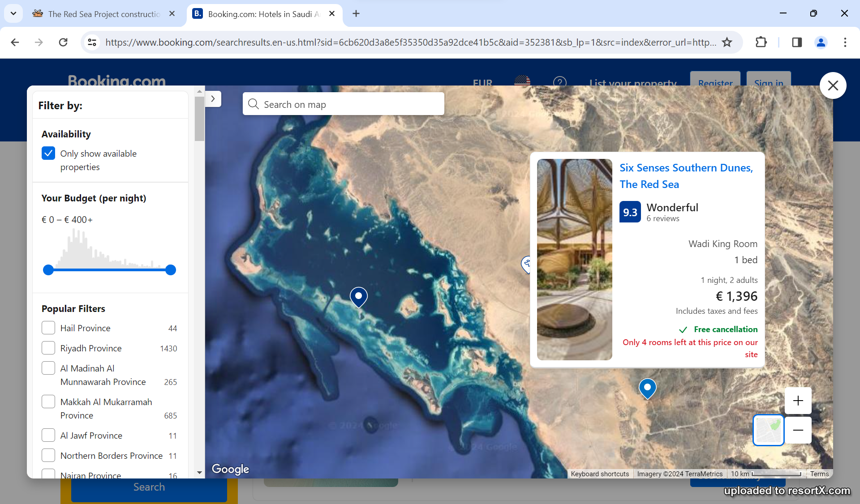Click the Booking.com logo
Screen dimensions: 860x504
click(x=117, y=80)
